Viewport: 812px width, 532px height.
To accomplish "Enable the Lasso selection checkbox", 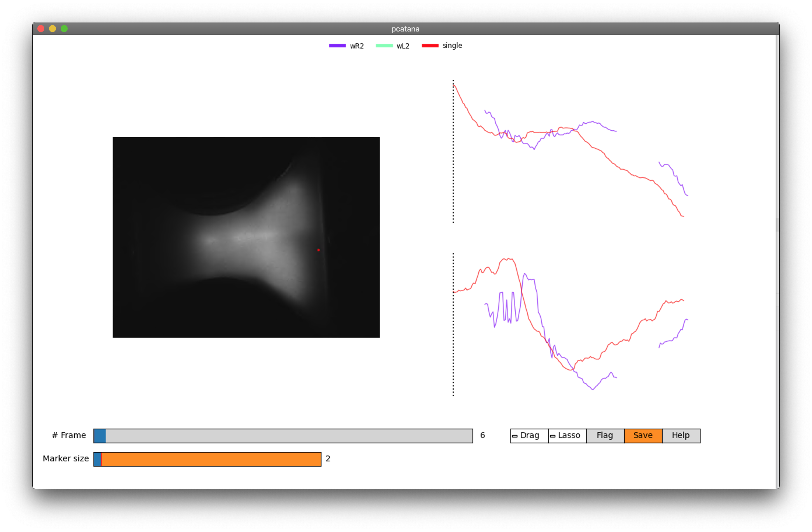I will (x=553, y=436).
